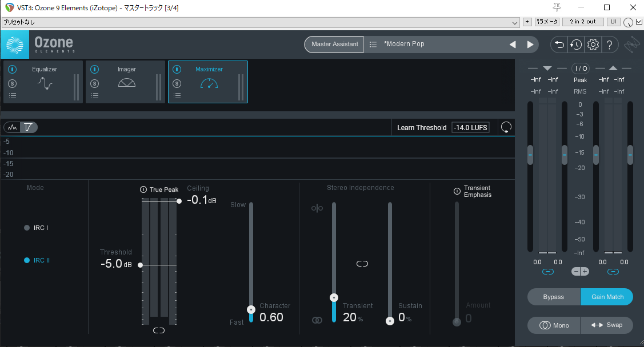Click the output right channel gain fader

[x=630, y=155]
